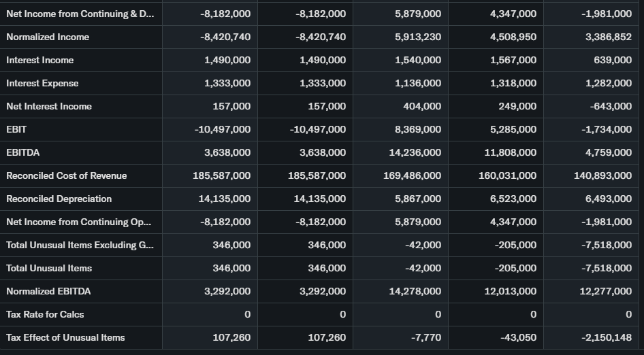Screen dimensions: 644x355
Task: Select the 4,759,000 EBITDA cell
Action: pos(608,152)
